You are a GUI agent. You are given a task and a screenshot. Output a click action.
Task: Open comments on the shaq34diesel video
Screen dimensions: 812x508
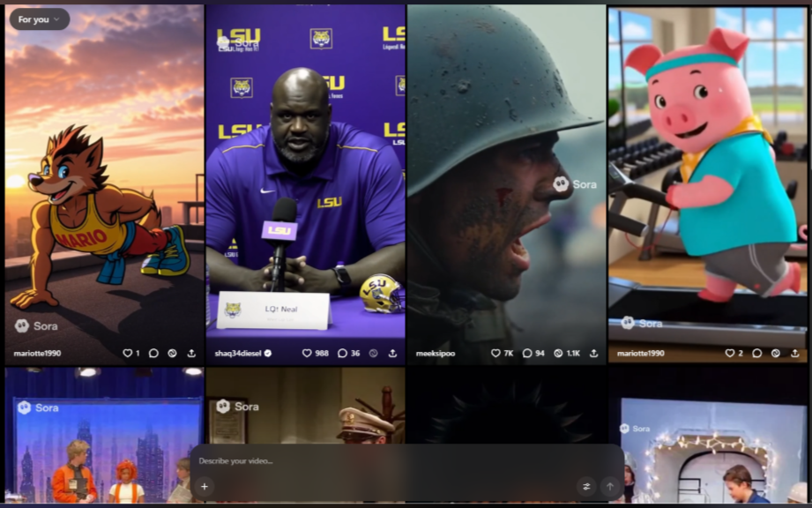343,353
